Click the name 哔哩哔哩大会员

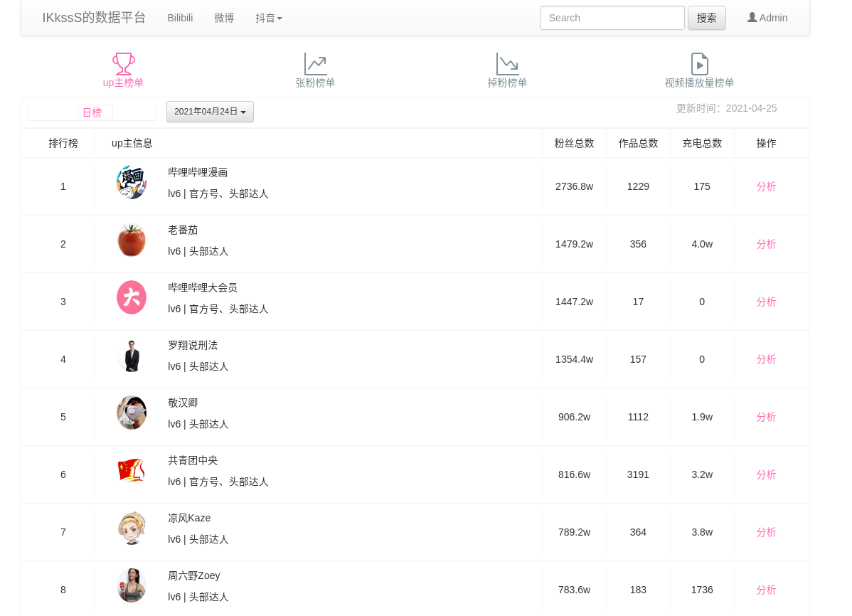(203, 287)
